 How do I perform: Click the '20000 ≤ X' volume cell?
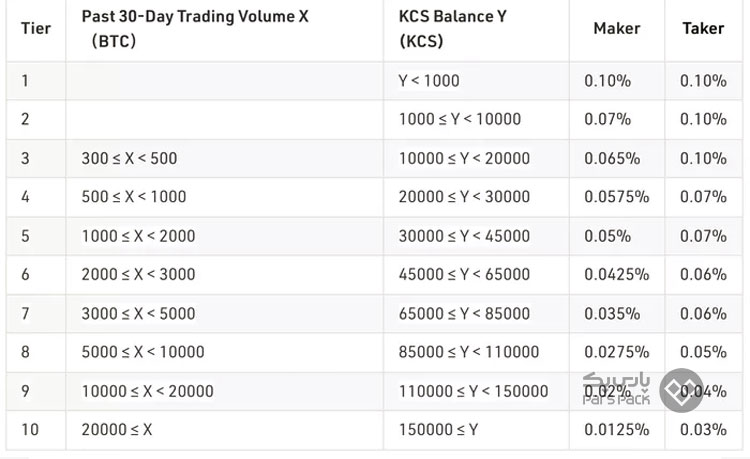point(116,430)
